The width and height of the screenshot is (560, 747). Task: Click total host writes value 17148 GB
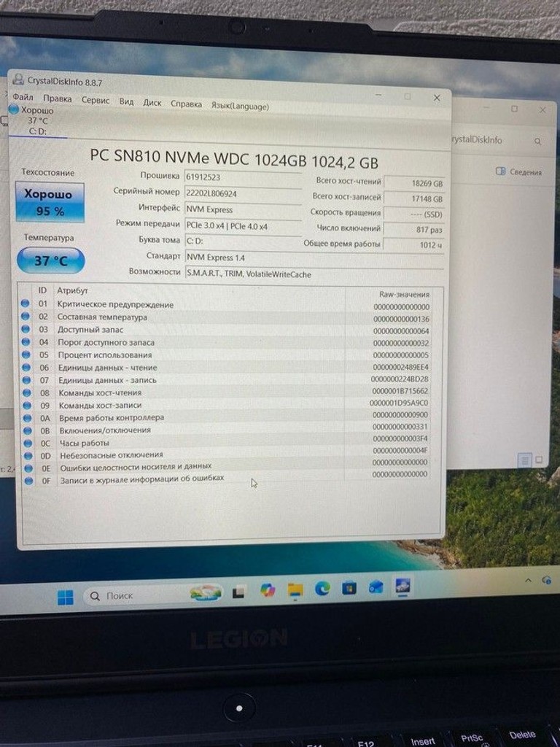coord(414,198)
